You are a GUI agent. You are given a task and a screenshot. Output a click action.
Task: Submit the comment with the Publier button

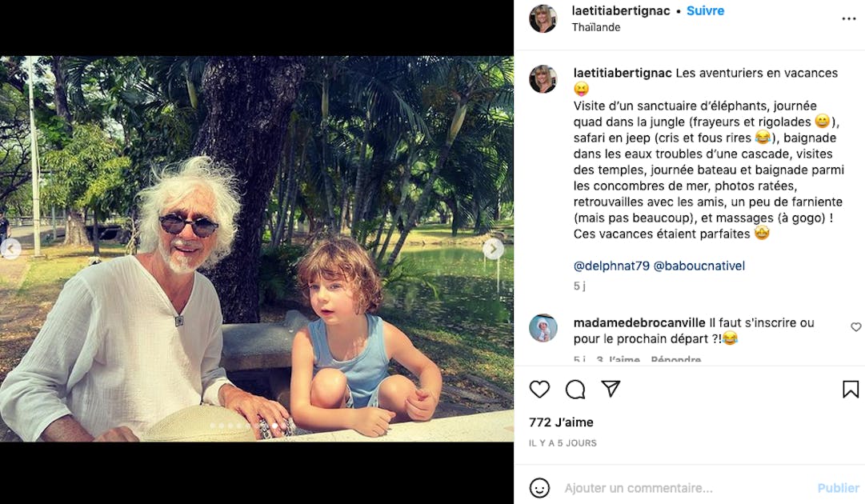(x=838, y=488)
